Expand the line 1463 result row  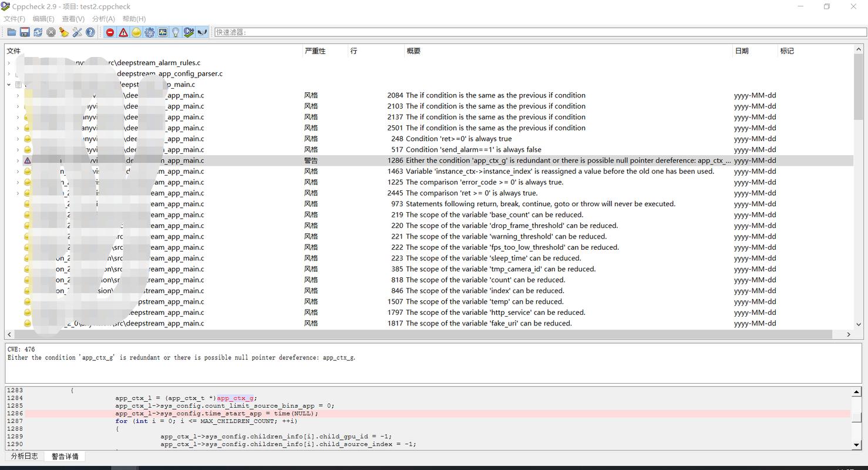(x=18, y=172)
